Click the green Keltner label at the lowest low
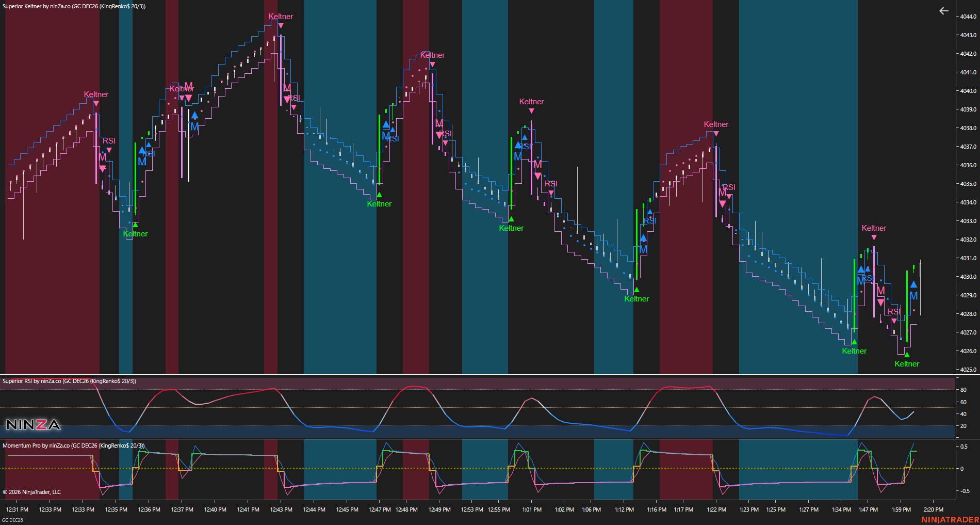 point(907,364)
